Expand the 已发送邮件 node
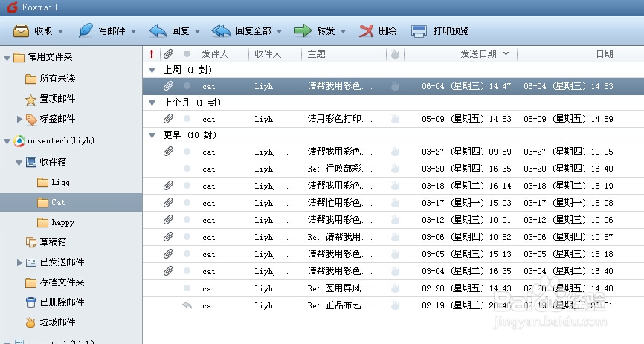The image size is (644, 344). coord(19,262)
